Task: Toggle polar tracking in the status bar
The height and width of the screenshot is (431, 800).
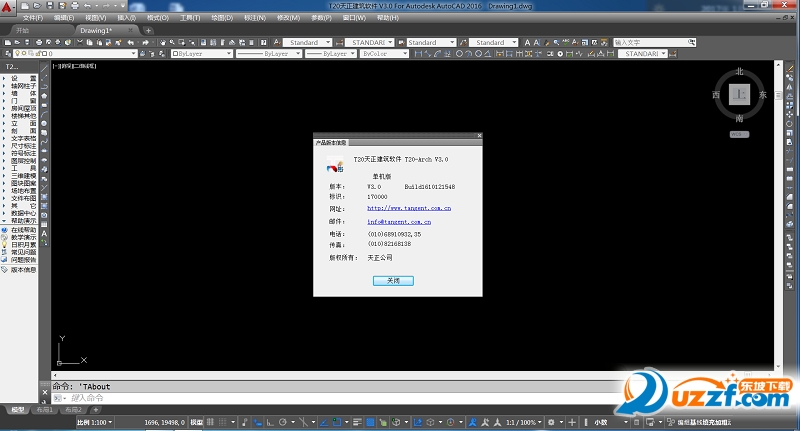Action: (x=282, y=422)
